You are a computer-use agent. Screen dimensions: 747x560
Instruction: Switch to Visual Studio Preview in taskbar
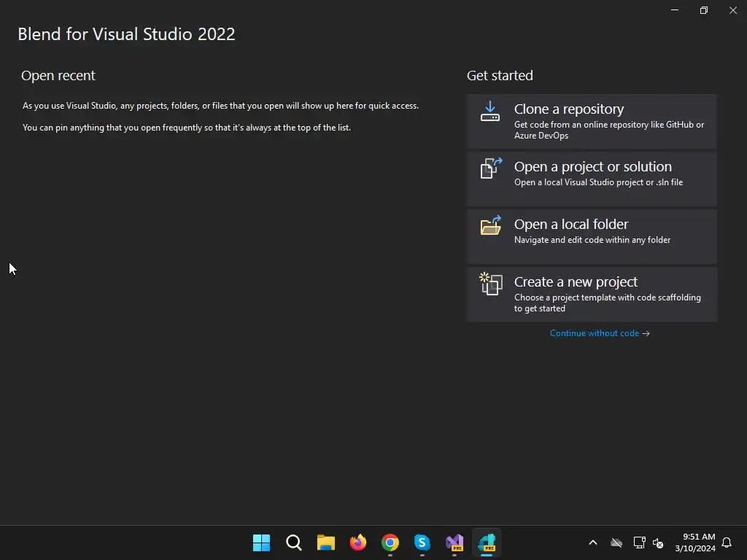[454, 542]
